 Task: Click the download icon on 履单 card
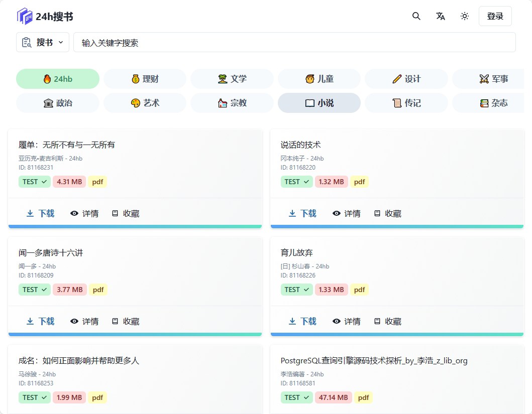click(x=30, y=213)
